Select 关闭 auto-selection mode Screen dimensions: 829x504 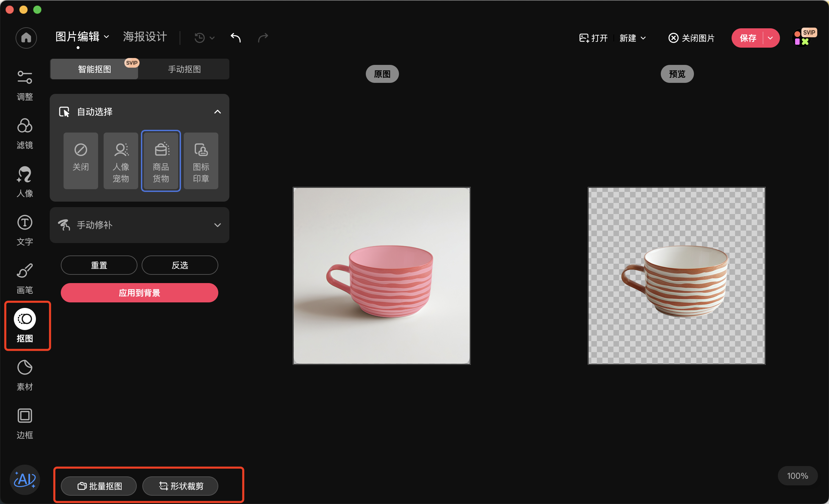pyautogui.click(x=81, y=161)
